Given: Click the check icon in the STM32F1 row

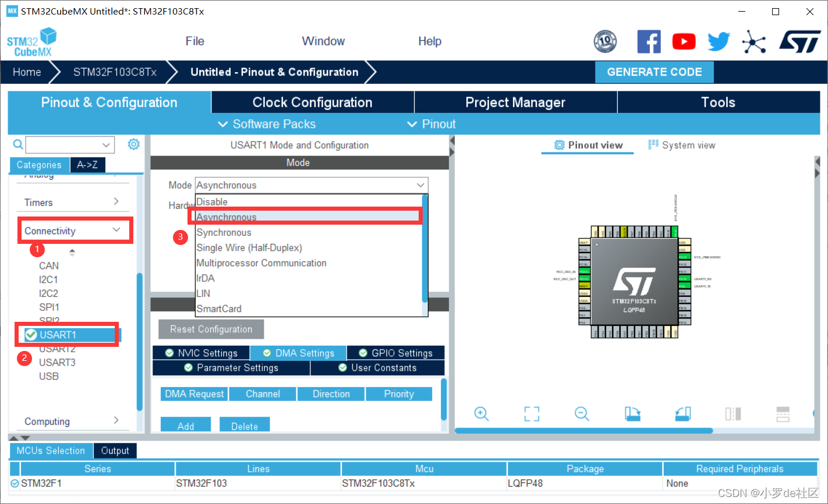Looking at the screenshot, I should (15, 483).
